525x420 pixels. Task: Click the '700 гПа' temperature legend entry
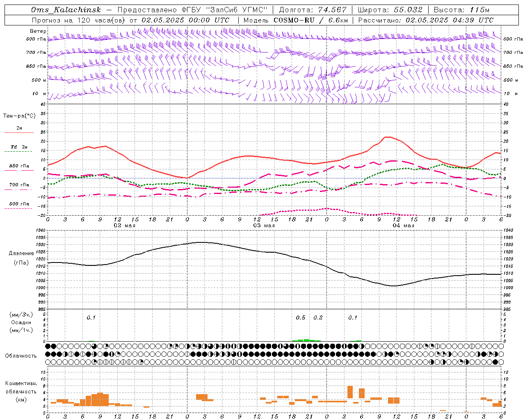[x=19, y=185]
